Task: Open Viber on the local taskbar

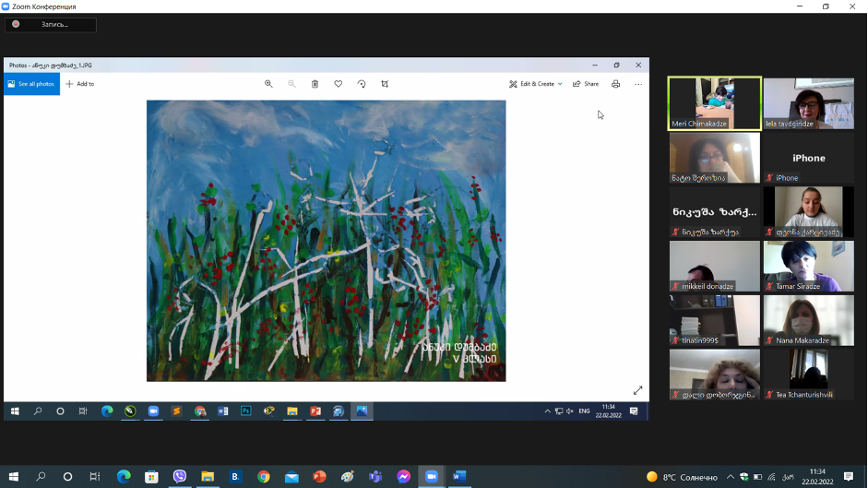Action: coord(179,477)
